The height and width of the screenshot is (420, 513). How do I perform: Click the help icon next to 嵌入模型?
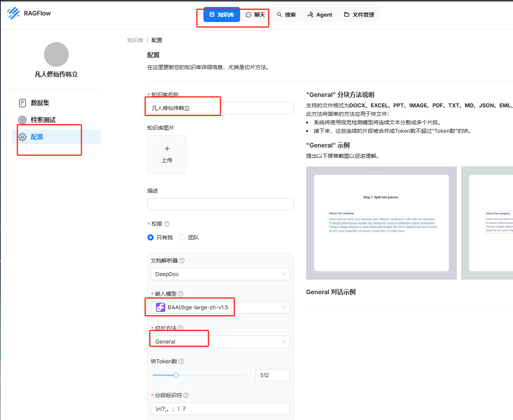coord(181,294)
